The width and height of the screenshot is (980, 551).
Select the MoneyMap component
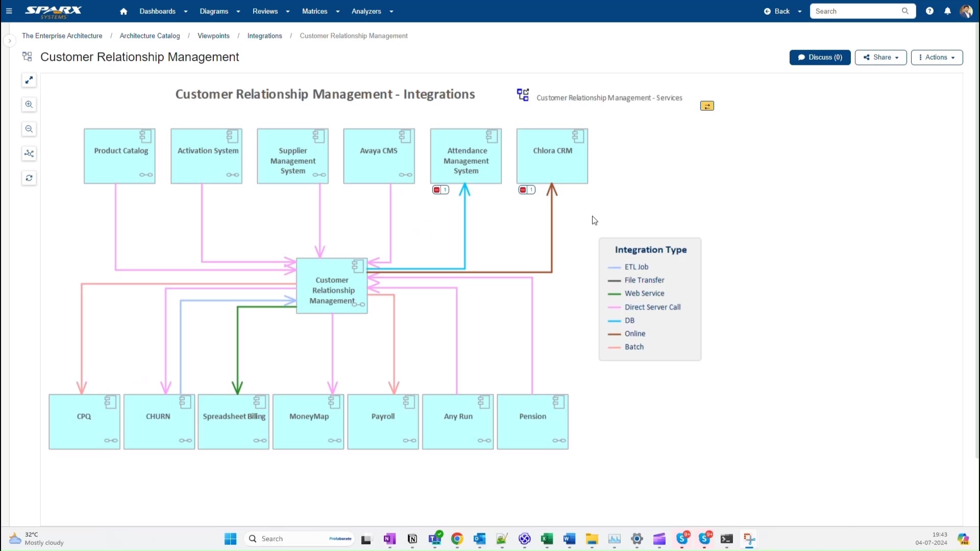(308, 422)
